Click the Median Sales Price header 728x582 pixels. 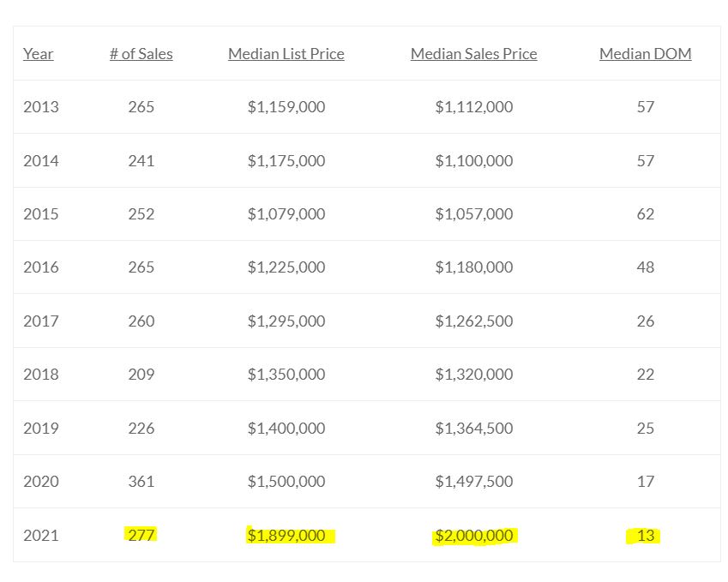point(473,54)
